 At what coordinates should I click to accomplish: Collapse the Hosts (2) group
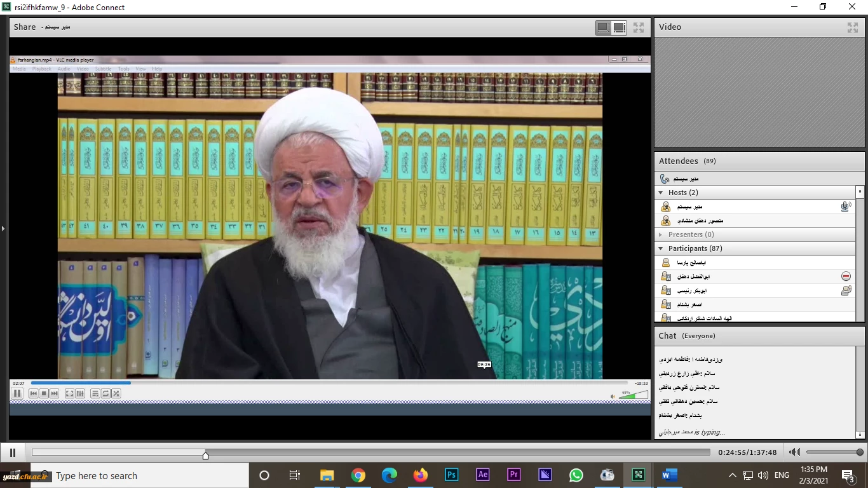click(661, 193)
